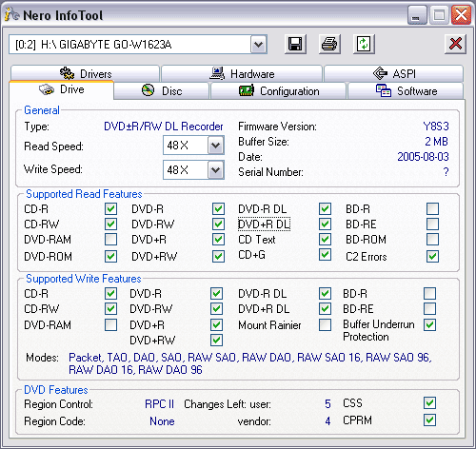476x449 pixels.
Task: Switch to the Software tab
Action: [x=406, y=91]
